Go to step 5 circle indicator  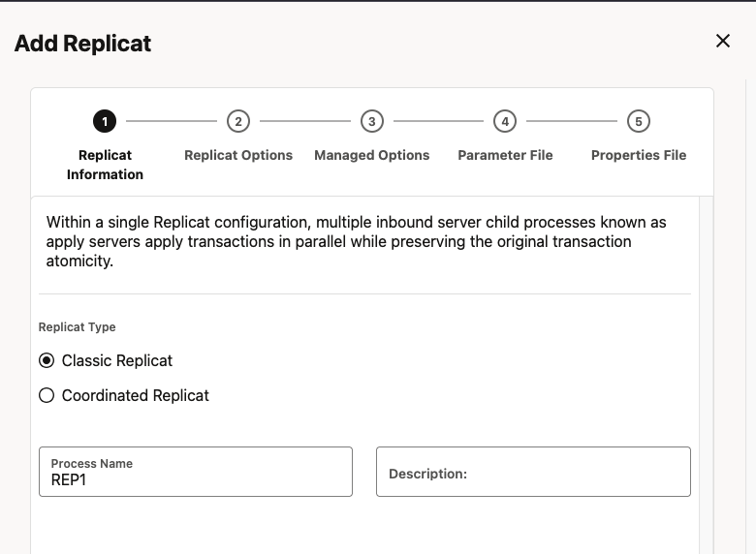638,121
